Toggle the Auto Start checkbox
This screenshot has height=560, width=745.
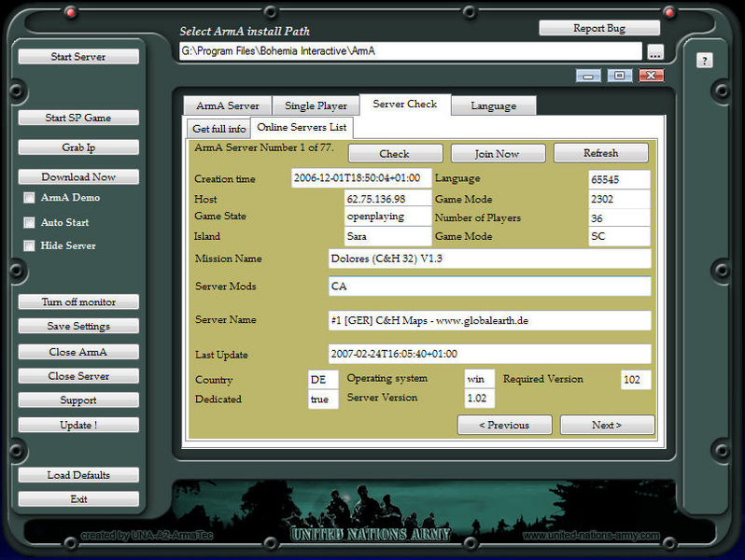pos(30,223)
